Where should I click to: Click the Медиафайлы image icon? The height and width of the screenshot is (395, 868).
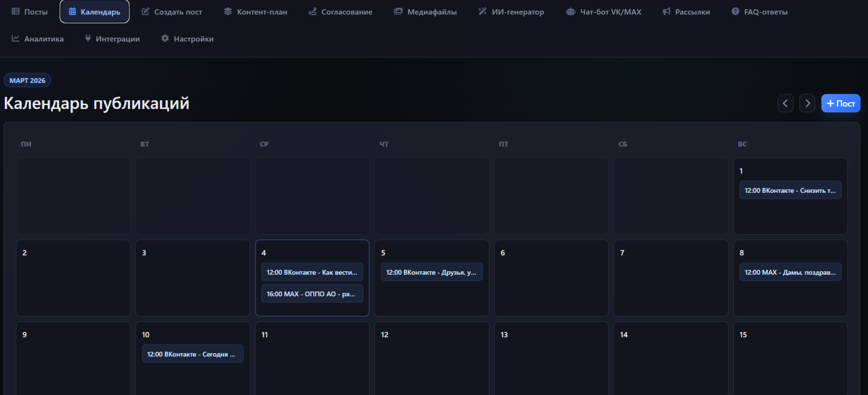(398, 11)
